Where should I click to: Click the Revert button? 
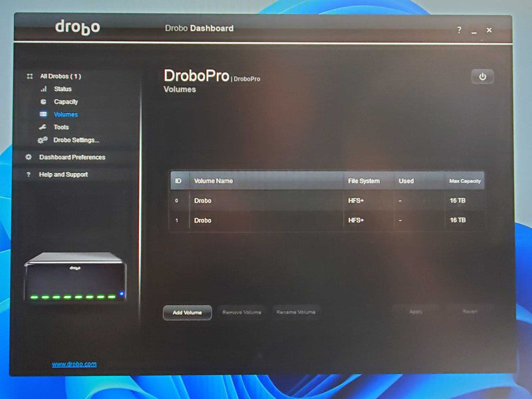tap(469, 311)
